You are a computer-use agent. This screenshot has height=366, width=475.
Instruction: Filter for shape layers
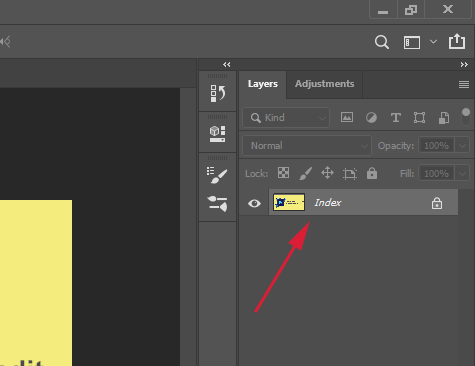coord(419,118)
